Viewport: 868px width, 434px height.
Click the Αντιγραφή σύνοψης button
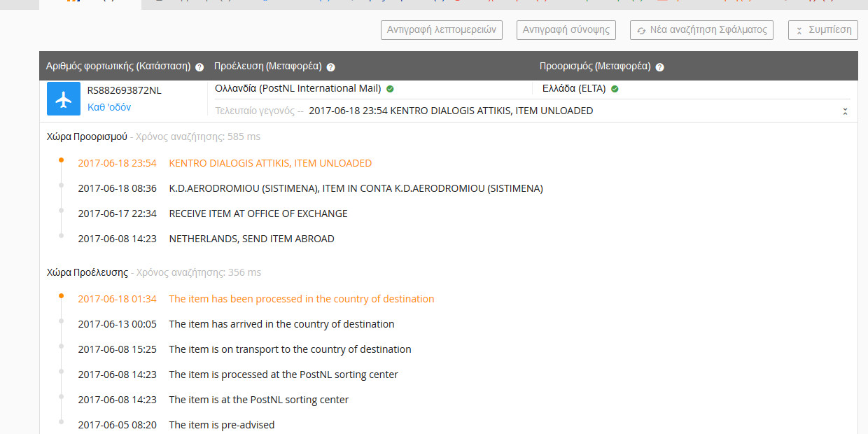566,30
